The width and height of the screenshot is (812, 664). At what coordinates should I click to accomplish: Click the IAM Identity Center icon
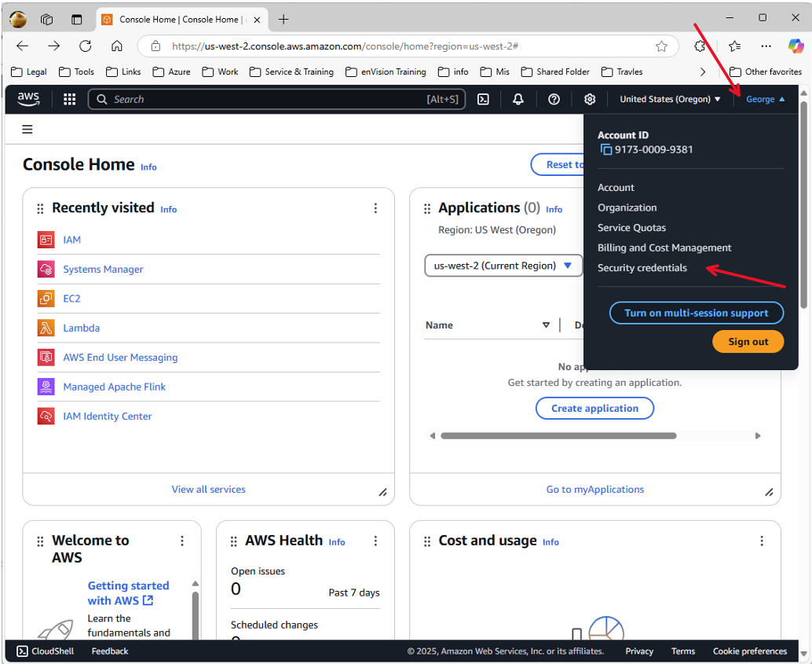[x=46, y=416]
